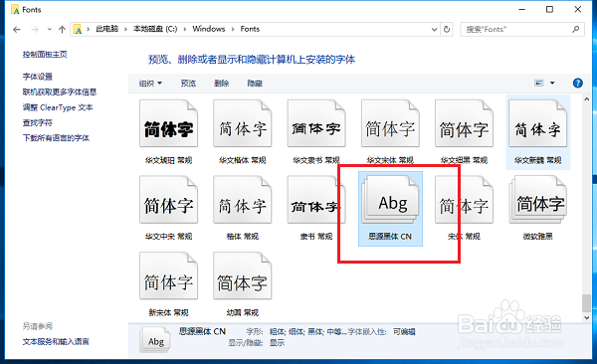Click 隐藏 in the toolbar

pos(255,83)
